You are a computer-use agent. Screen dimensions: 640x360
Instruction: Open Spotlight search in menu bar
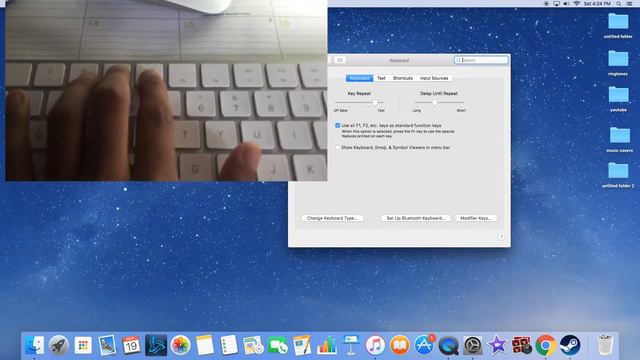(619, 3)
